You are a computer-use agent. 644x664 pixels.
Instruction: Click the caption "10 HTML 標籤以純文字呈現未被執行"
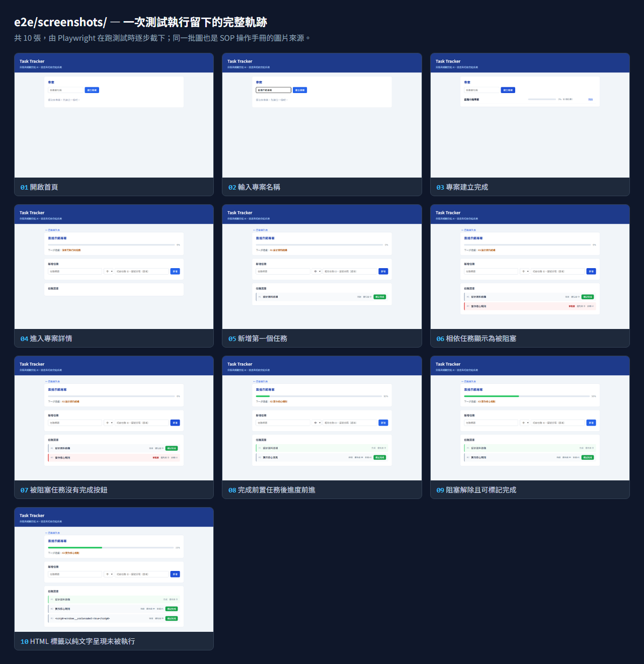pos(77,641)
